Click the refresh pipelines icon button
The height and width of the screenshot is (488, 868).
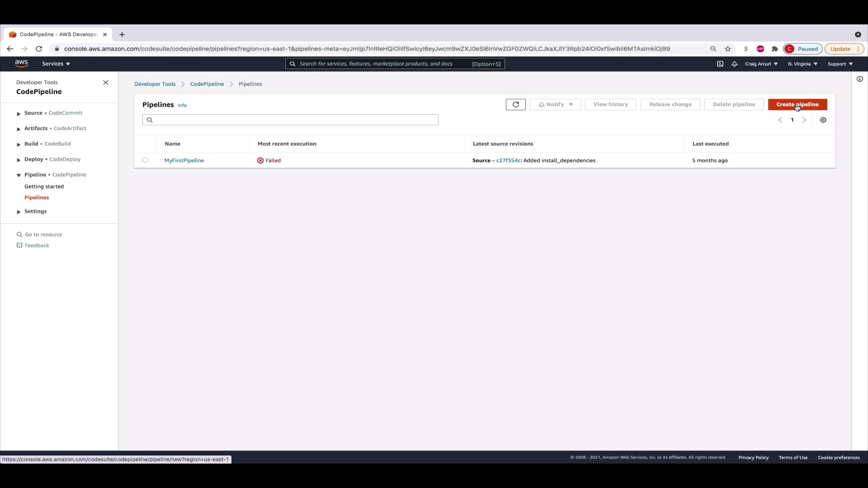click(515, 104)
